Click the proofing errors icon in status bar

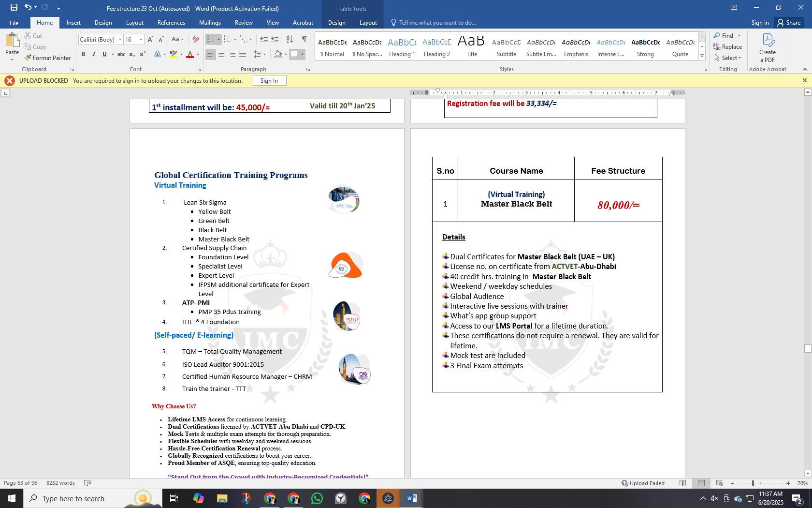[87, 483]
